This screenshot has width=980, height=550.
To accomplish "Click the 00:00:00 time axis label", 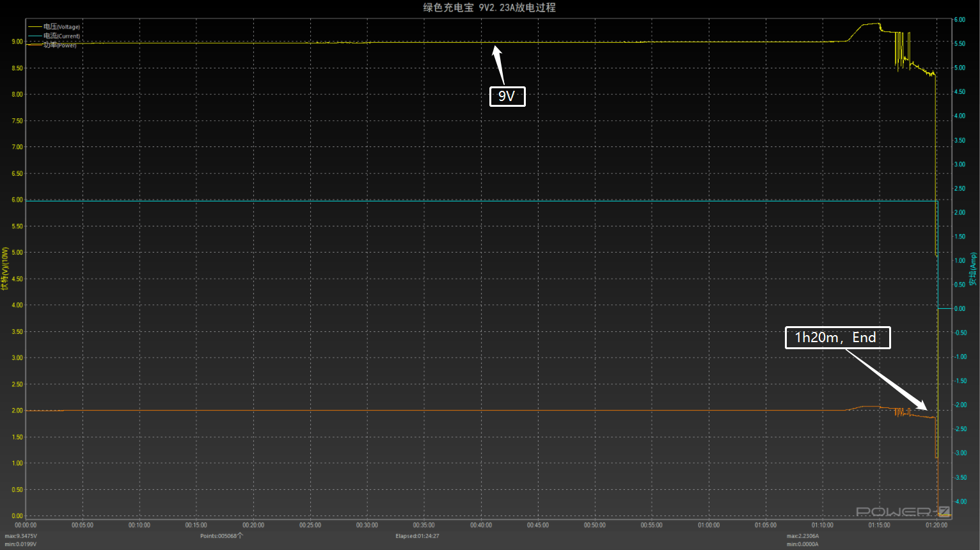I will (26, 525).
